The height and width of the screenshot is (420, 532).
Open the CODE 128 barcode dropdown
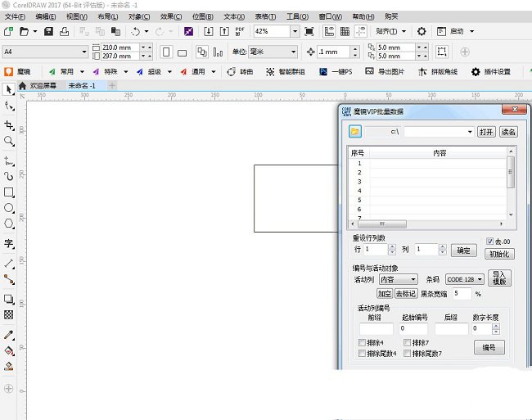[x=470, y=279]
